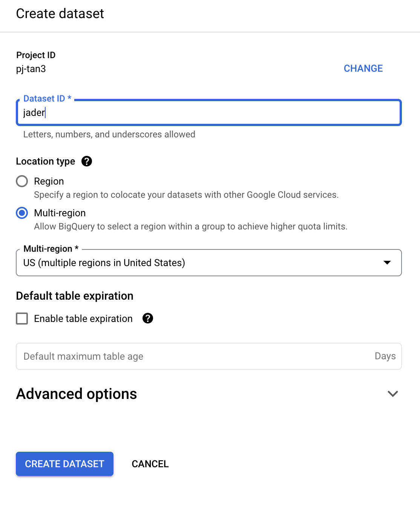
Task: Click the pj-tan3 project ID value
Action: [31, 69]
